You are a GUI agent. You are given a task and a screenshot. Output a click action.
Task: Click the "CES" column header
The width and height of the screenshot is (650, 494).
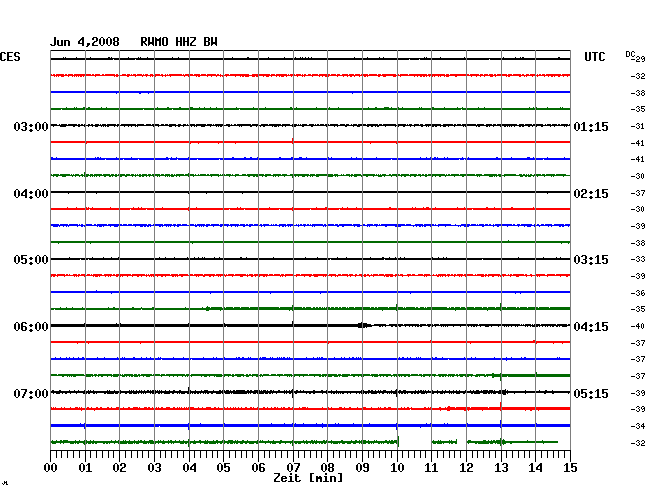pos(10,57)
